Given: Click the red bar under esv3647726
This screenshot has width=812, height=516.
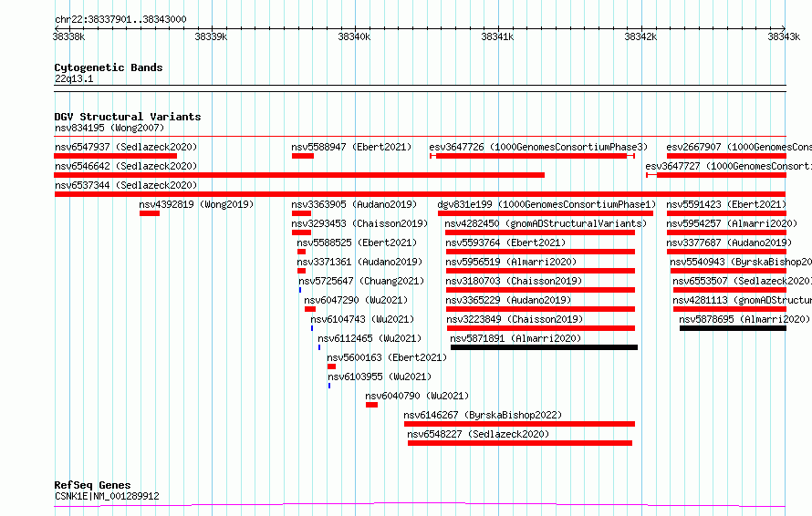Looking at the screenshot, I should tap(532, 156).
